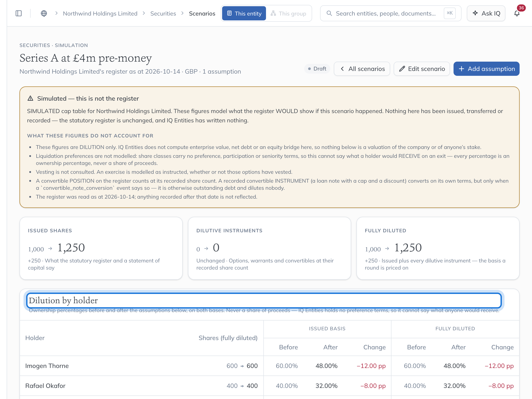Screen dimensions: 532x399
Task: Click Rafael Okafor's fully diluted −8.00 pp
Action: click(x=501, y=386)
